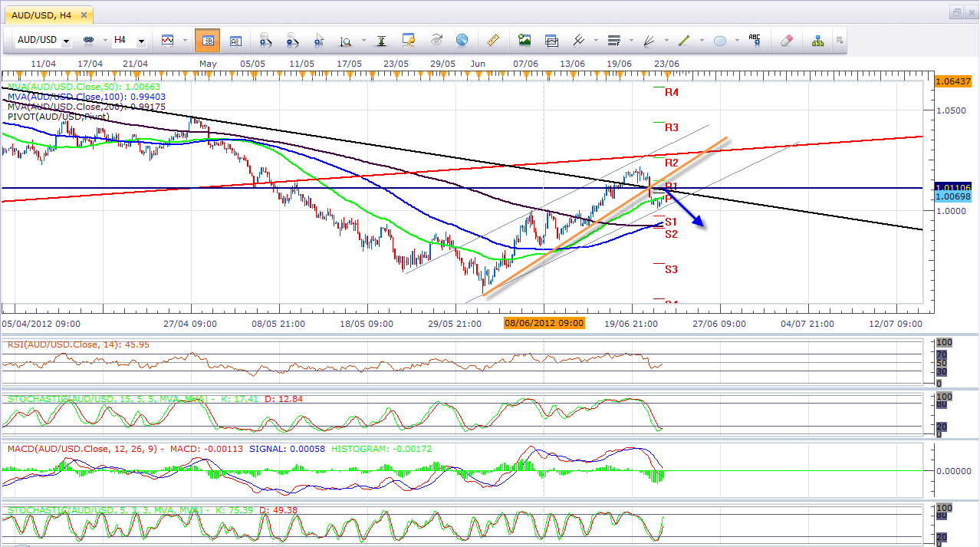Click the orange 1.06437 price label
The height and width of the screenshot is (547, 980).
point(952,81)
